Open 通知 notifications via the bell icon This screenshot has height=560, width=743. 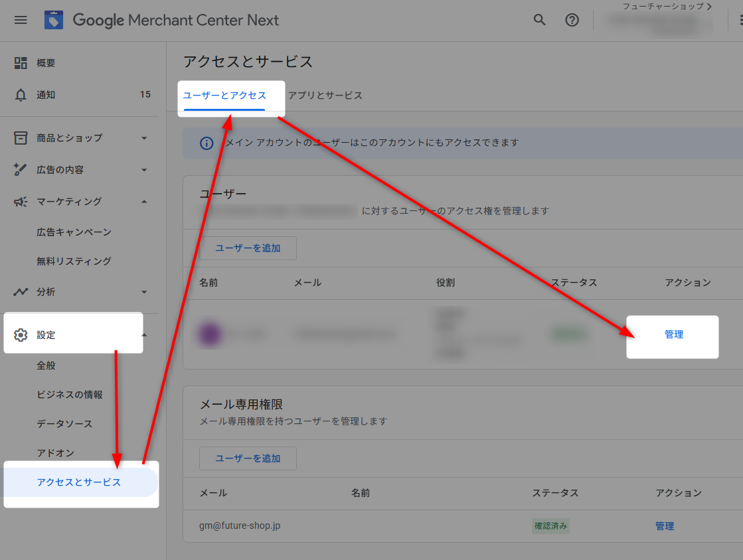21,94
